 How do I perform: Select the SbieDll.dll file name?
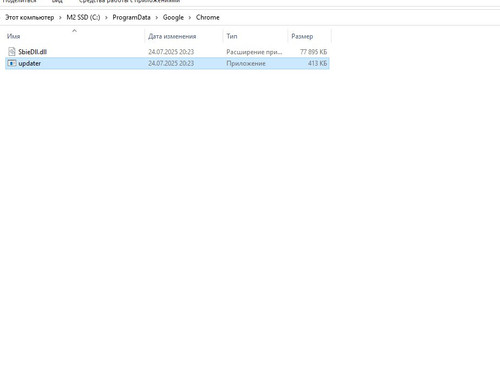pyautogui.click(x=32, y=52)
